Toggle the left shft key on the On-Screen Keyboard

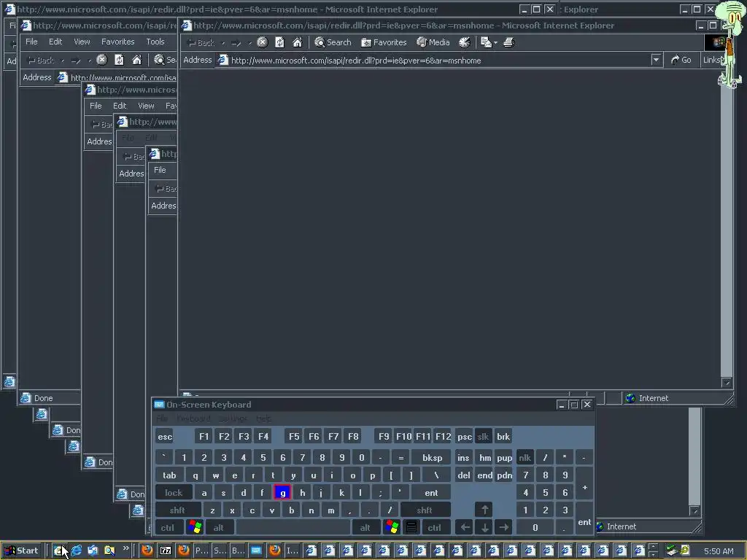click(x=177, y=510)
